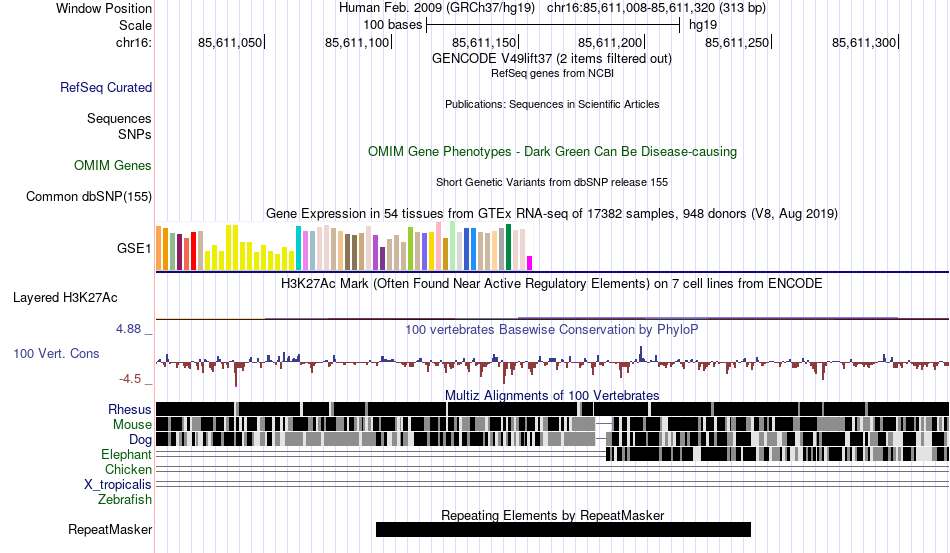Click the magenta bar in GTEx chart
950x553 pixels.
click(529, 263)
